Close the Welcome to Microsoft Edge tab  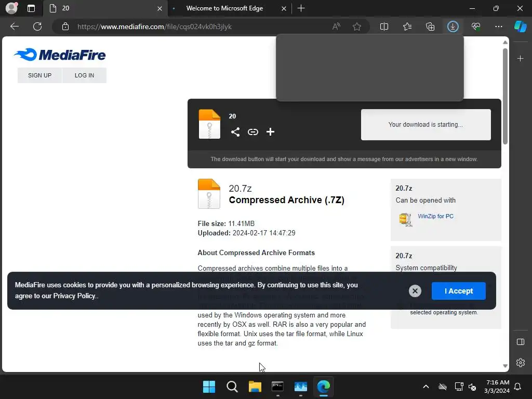click(284, 8)
